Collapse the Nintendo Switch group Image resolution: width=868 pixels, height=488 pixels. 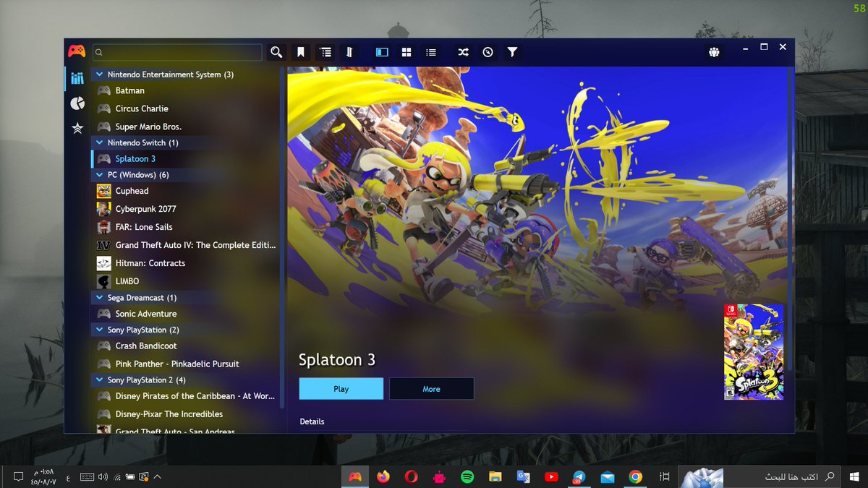click(x=100, y=142)
